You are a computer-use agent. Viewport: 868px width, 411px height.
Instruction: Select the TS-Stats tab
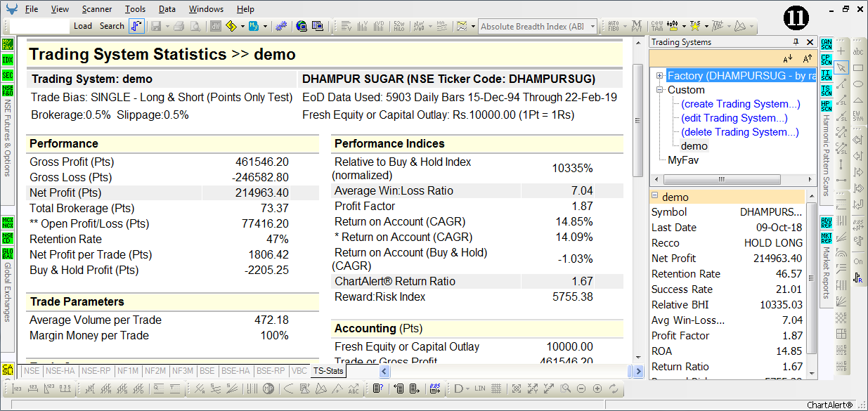click(329, 371)
